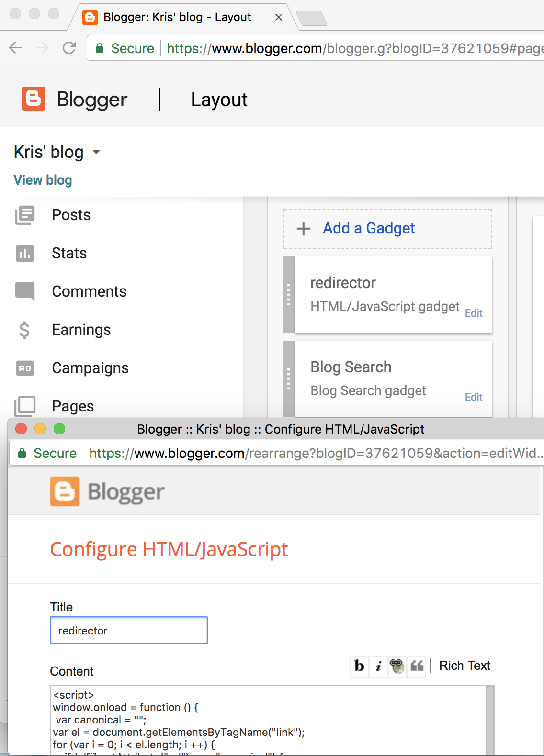Open Earnings in the sidebar

[81, 330]
